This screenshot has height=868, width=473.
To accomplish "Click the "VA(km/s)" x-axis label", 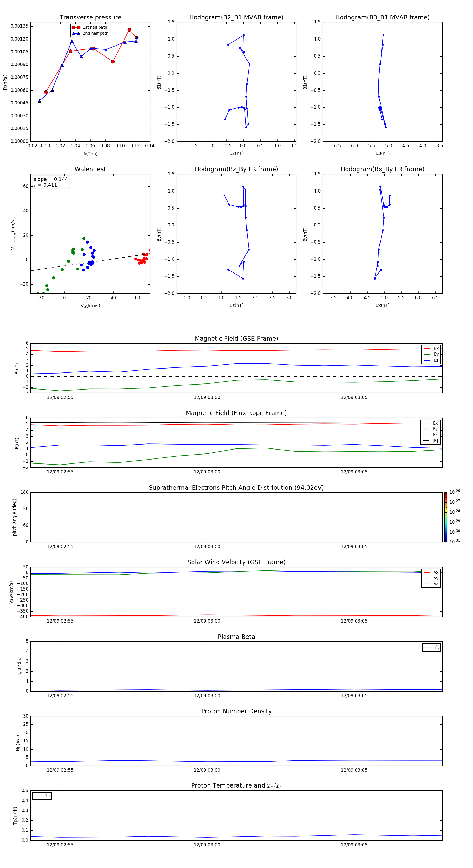I will pos(90,306).
